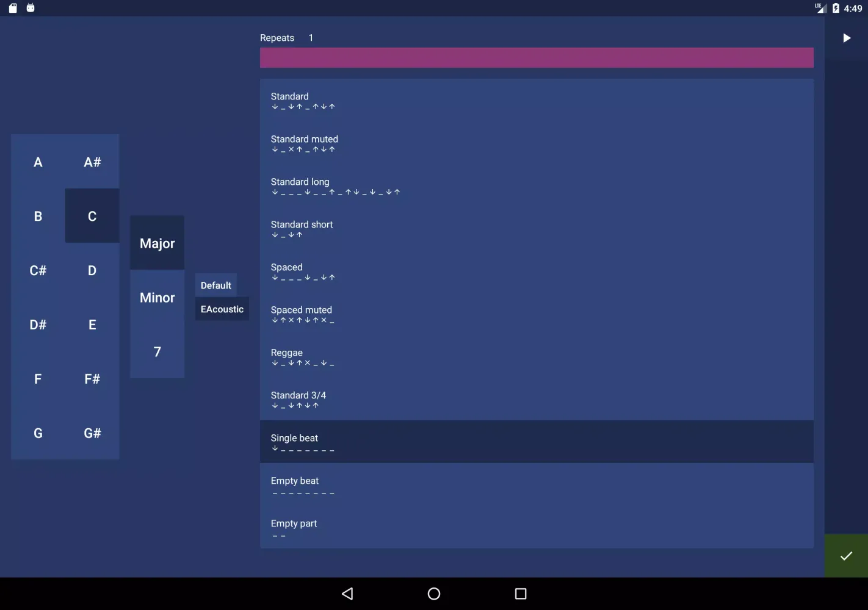Click the magenta repeats bar
The width and height of the screenshot is (868, 610).
pyautogui.click(x=536, y=58)
